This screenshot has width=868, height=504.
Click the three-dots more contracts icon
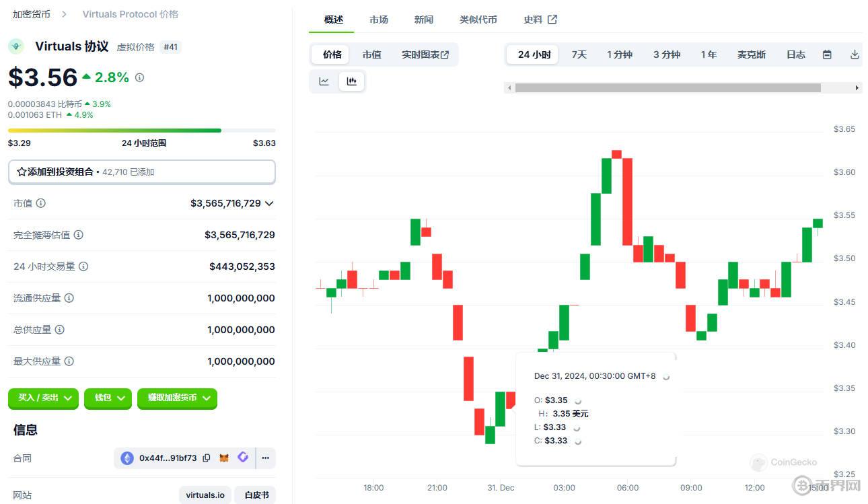pos(265,458)
